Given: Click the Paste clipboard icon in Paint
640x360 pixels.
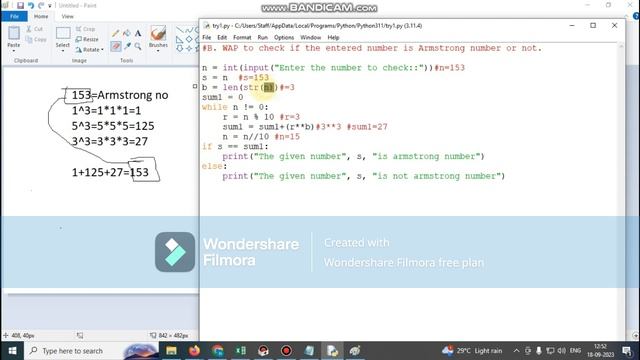Looking at the screenshot, I should click(x=13, y=33).
